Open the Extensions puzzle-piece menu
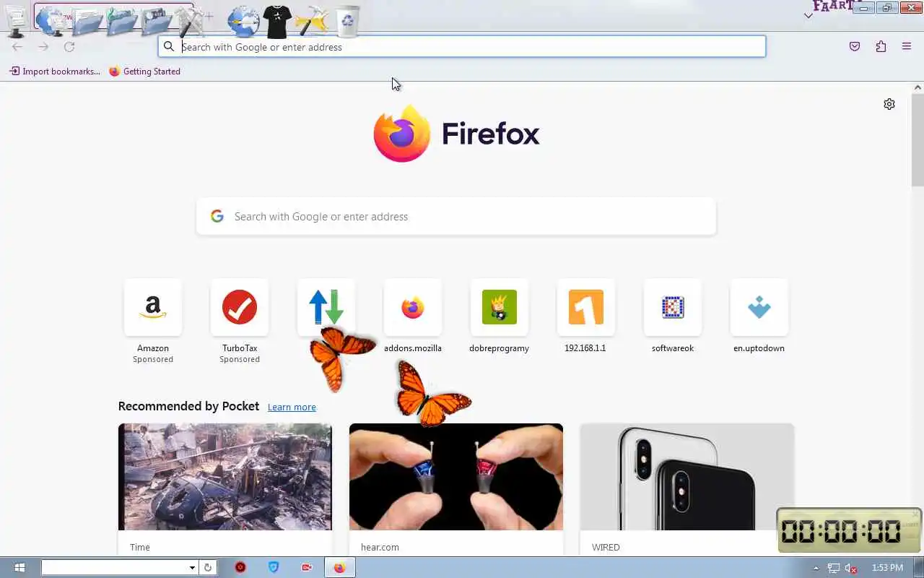924x578 pixels. [881, 47]
